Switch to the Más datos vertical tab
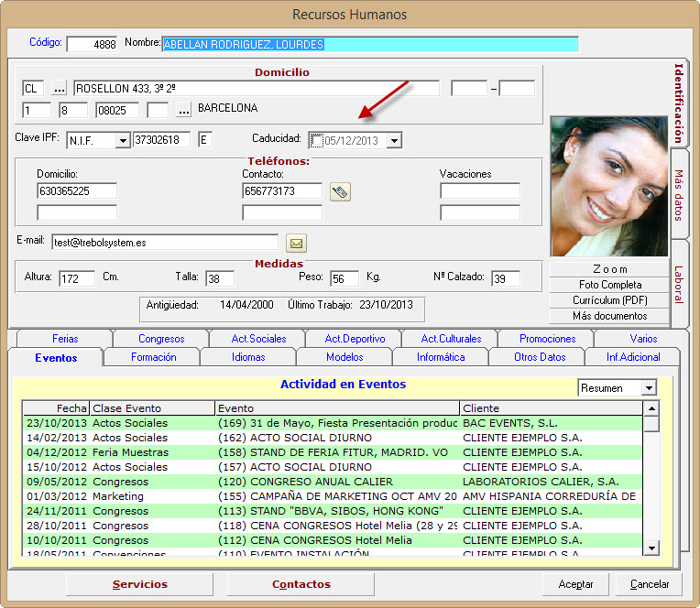Screen dimensions: 700x608 click(679, 194)
